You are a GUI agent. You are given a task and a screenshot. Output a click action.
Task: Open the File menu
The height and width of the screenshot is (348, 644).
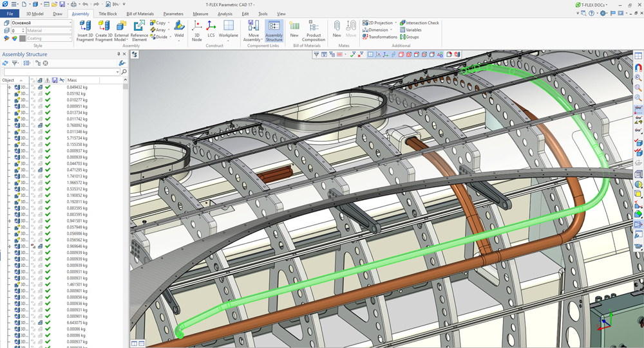[10, 14]
